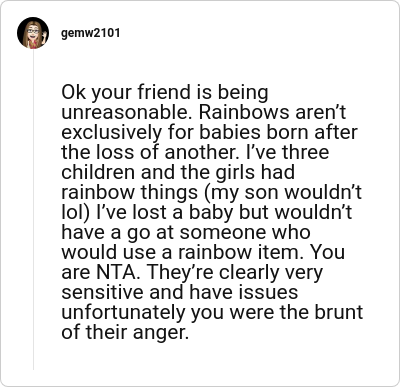Click the word "unreasonable" in the comment
Image resolution: width=400 pixels, height=387 pixels.
point(127,112)
